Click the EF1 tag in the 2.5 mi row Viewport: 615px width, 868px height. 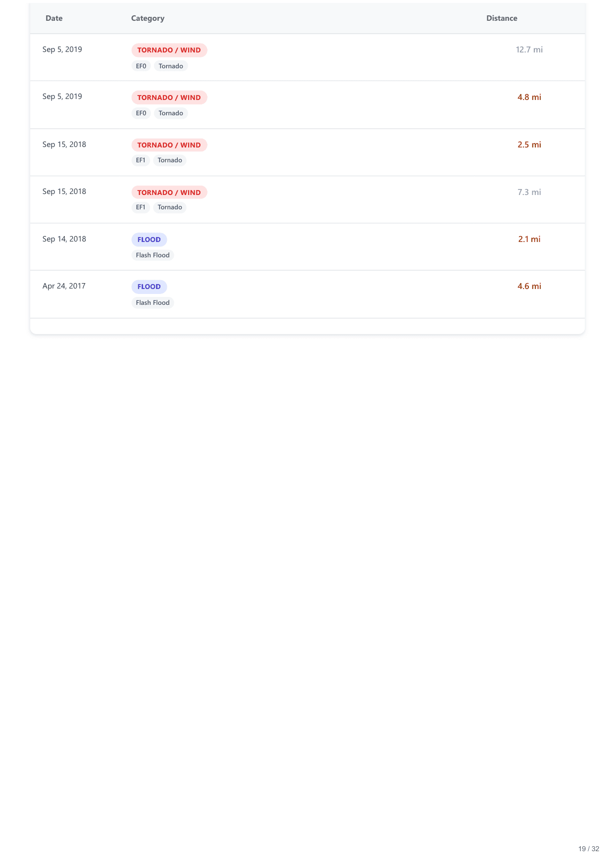[x=141, y=160]
